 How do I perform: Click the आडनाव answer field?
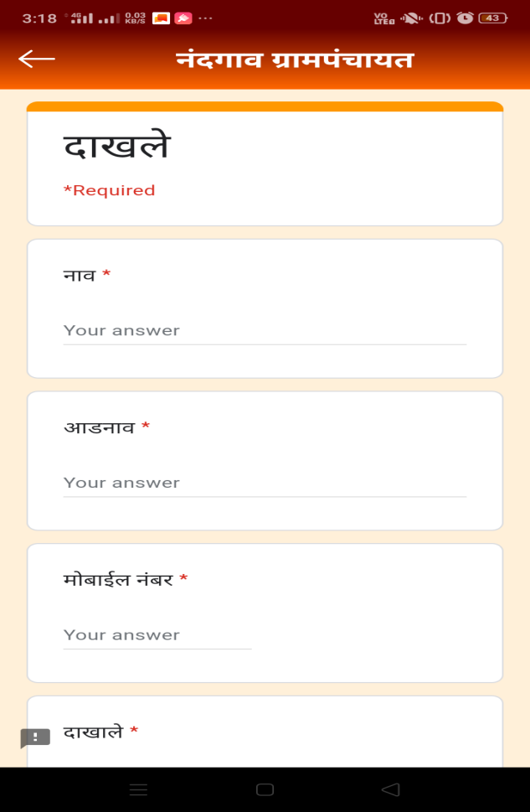pos(265,484)
